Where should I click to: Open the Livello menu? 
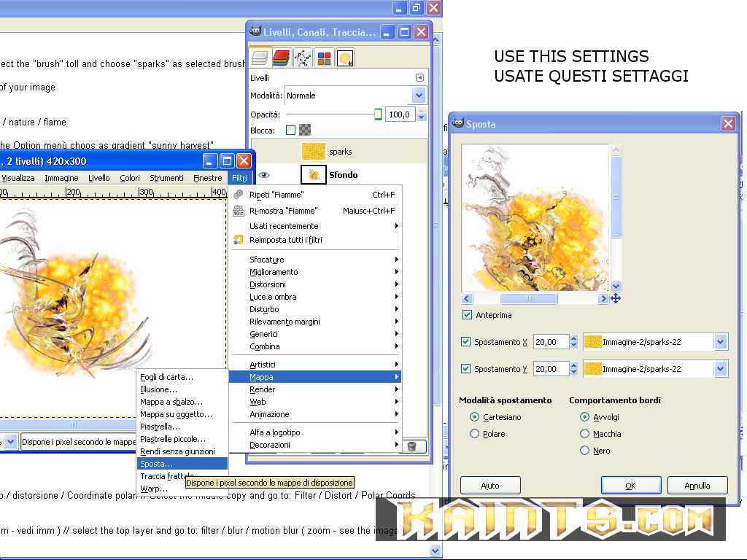coord(98,178)
